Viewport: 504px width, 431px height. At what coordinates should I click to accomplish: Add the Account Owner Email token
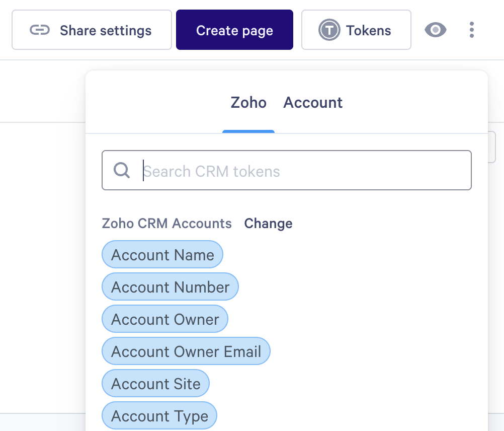(186, 351)
